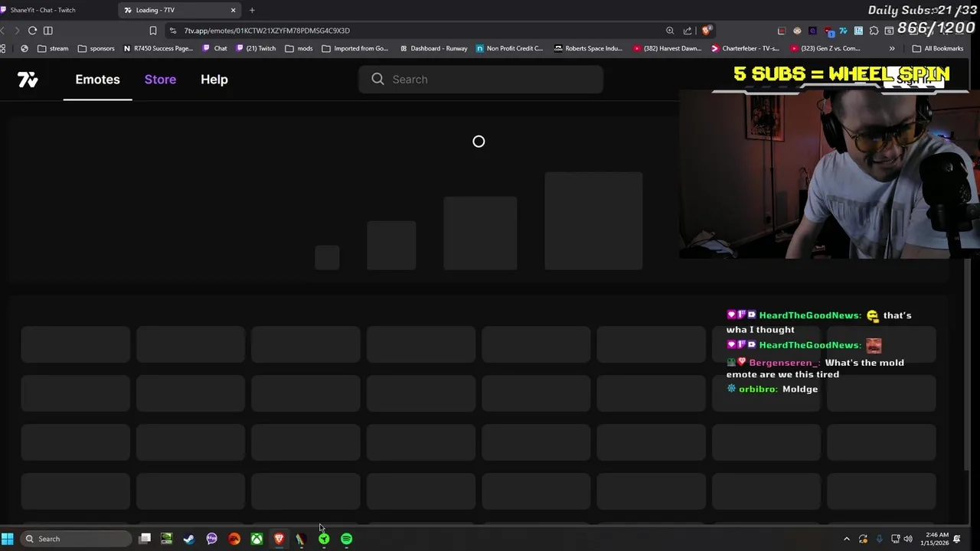Open the sponsors bookmarks folder

click(96, 48)
